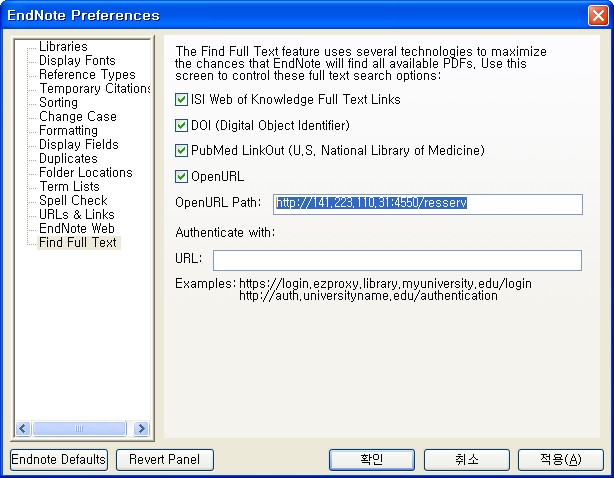Image resolution: width=614 pixels, height=478 pixels.
Task: Disable PubMed LinkOut option
Action: pos(181,150)
